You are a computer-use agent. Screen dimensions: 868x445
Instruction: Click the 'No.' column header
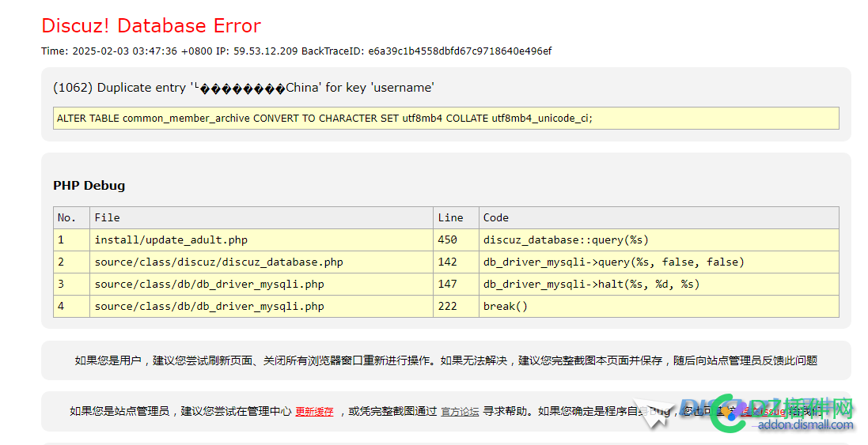[71, 218]
